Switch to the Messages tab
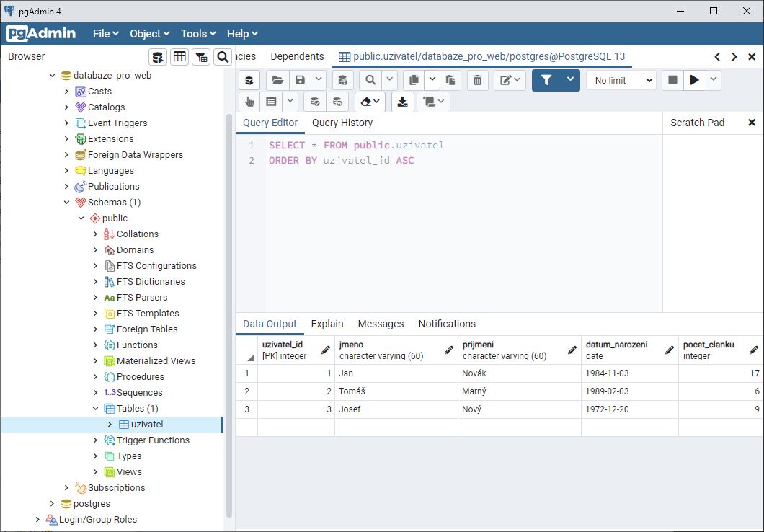The height and width of the screenshot is (532, 764). pos(381,324)
